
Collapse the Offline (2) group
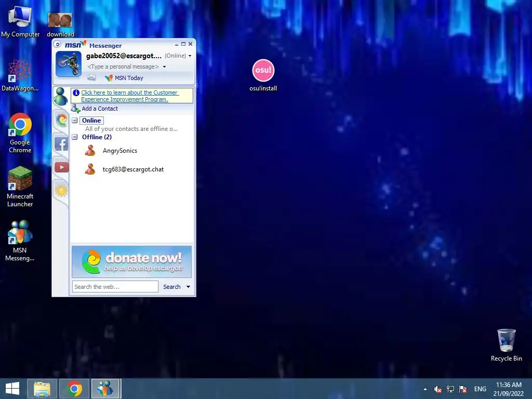coord(75,137)
